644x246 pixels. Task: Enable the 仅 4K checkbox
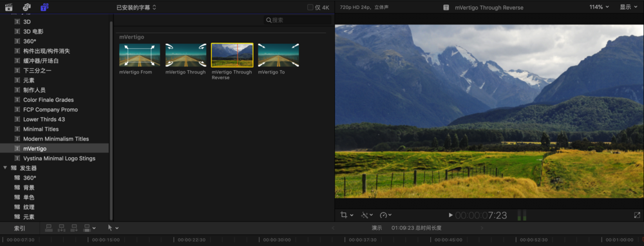[310, 7]
